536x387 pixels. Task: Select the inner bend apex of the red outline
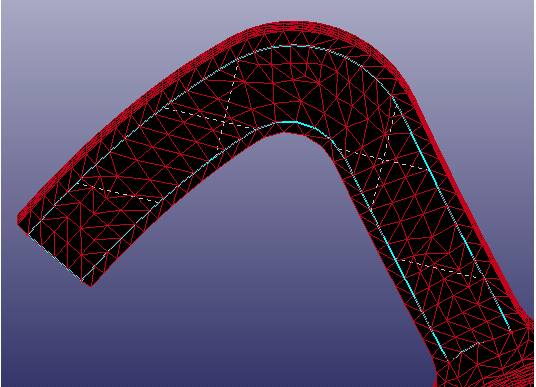tap(284, 133)
